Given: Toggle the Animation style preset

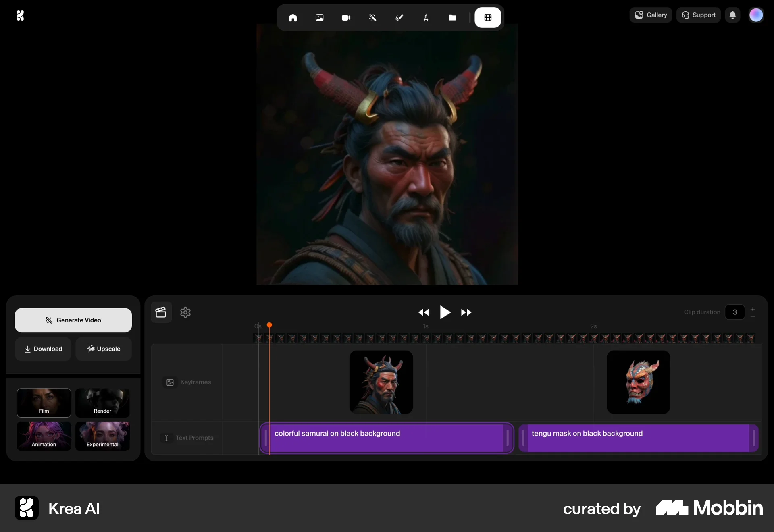Looking at the screenshot, I should click(44, 436).
